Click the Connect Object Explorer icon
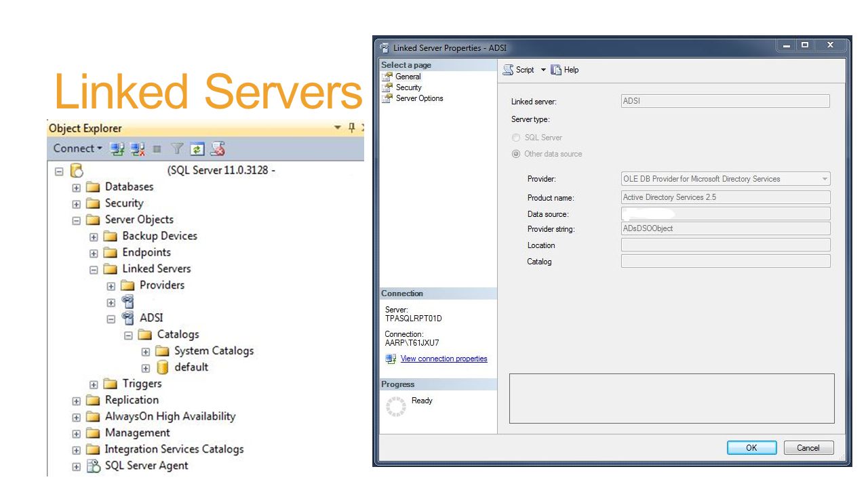The width and height of the screenshot is (868, 488). (x=117, y=148)
